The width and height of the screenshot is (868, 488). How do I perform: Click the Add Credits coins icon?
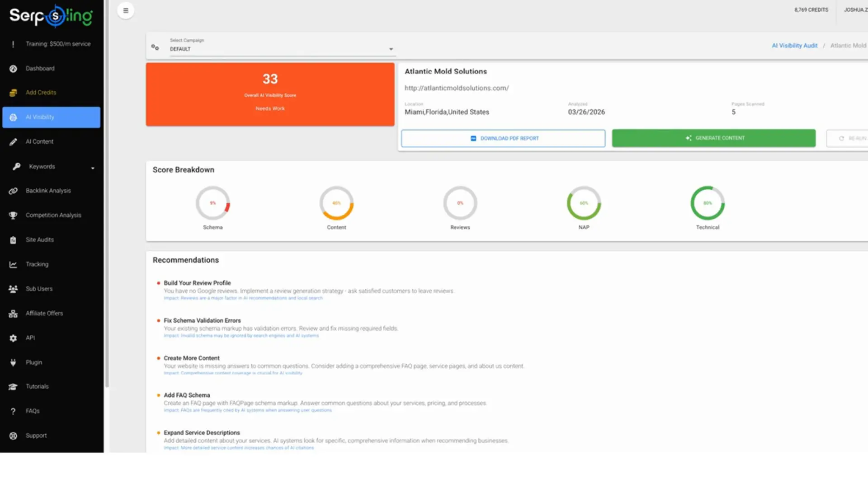(x=13, y=92)
